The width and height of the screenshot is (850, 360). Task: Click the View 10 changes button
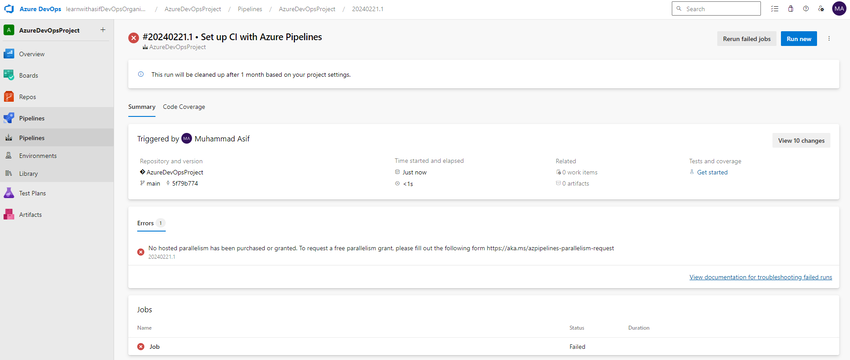801,140
